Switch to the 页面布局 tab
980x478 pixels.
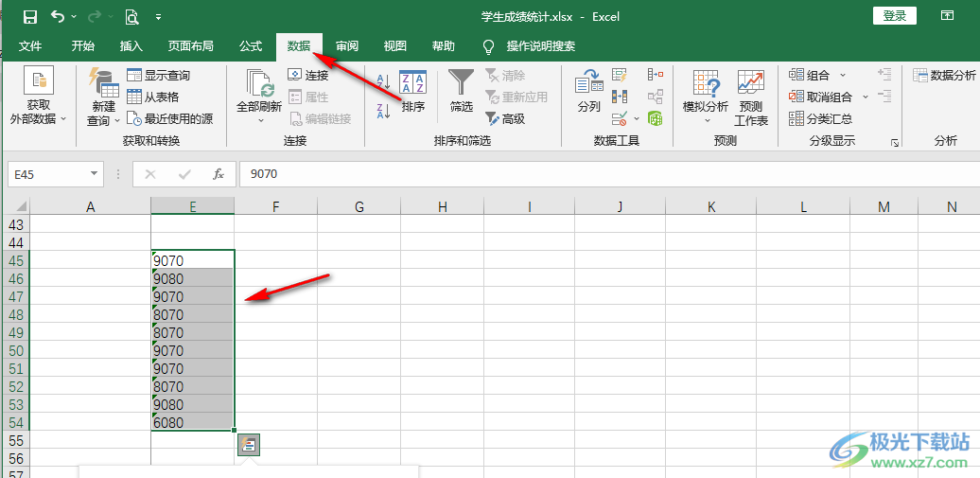pyautogui.click(x=191, y=46)
